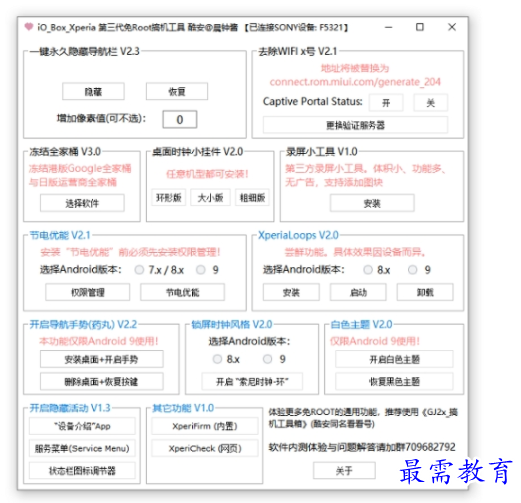Click 更换验证服务器 button
This screenshot has width=521, height=503.
[x=355, y=125]
